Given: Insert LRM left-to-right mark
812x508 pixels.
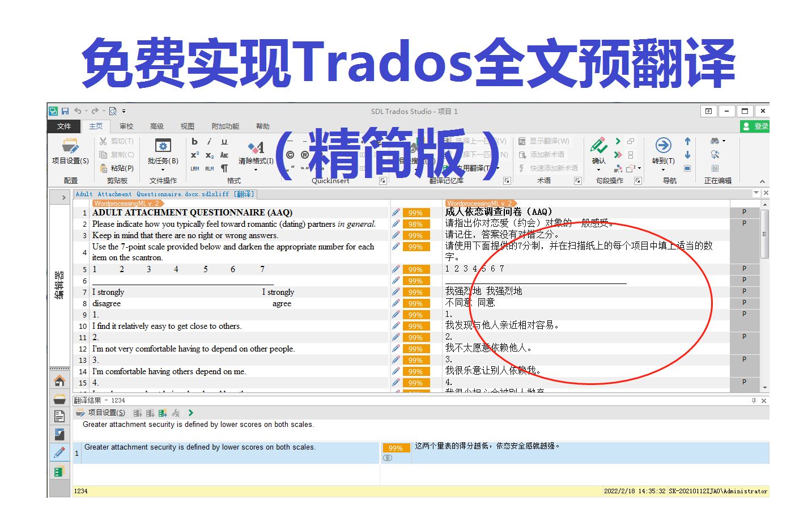Looking at the screenshot, I should [x=194, y=168].
